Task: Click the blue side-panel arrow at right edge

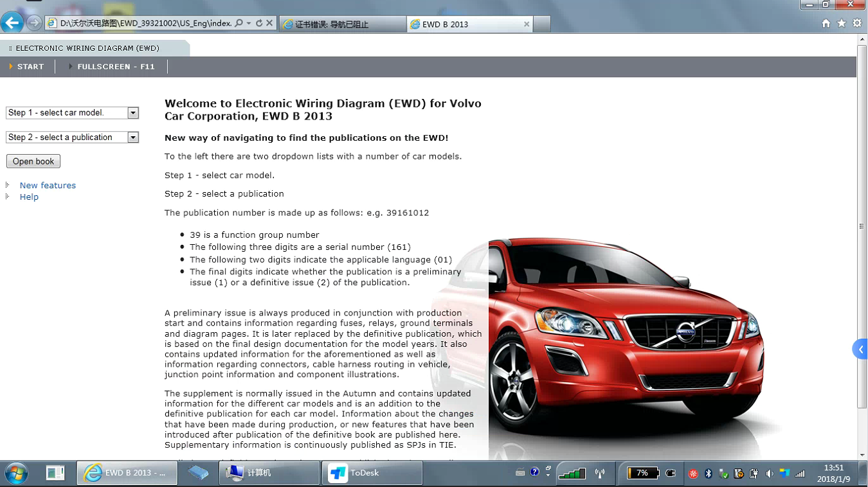Action: [x=860, y=349]
